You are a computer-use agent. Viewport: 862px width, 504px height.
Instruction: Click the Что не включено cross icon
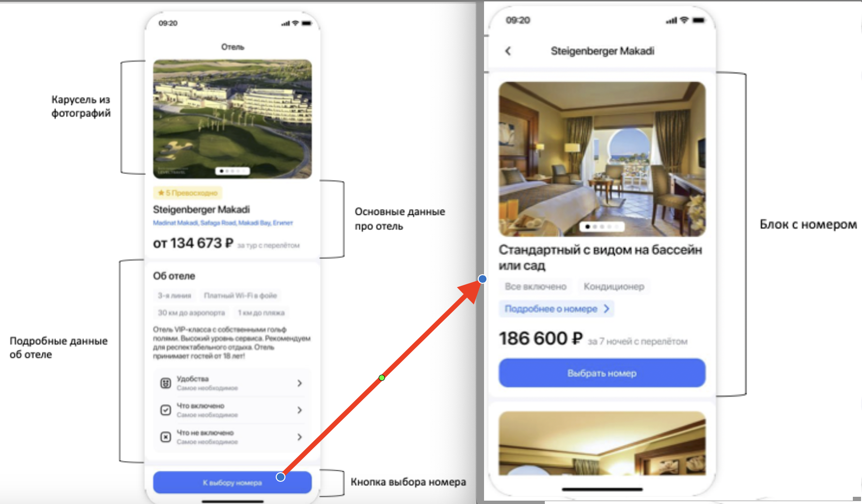click(x=165, y=437)
